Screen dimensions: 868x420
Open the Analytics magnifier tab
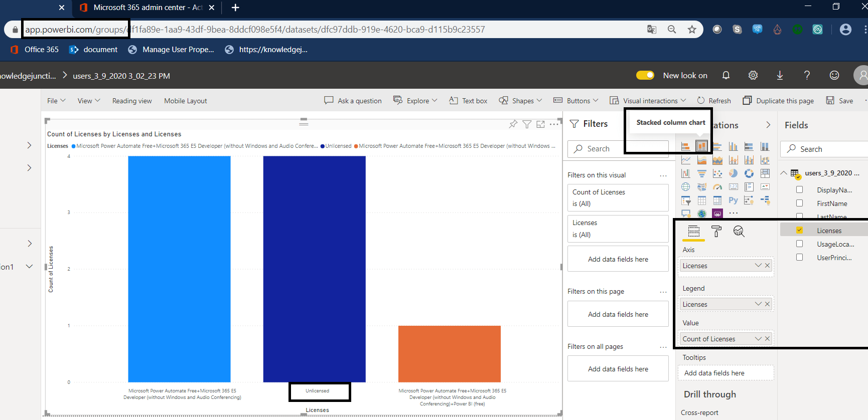point(739,231)
